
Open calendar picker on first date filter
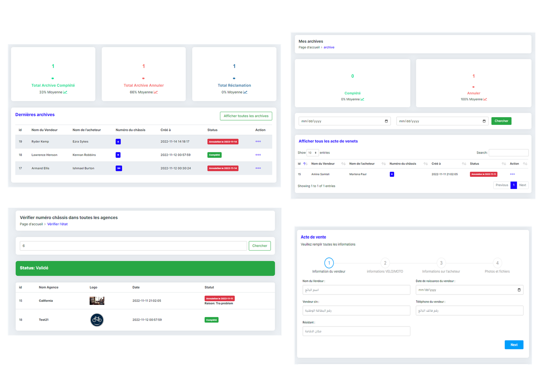pos(386,121)
